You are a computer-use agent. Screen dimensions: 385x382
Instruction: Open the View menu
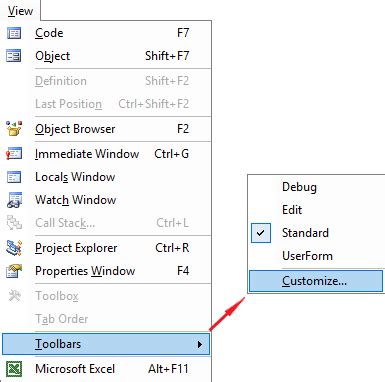20,11
